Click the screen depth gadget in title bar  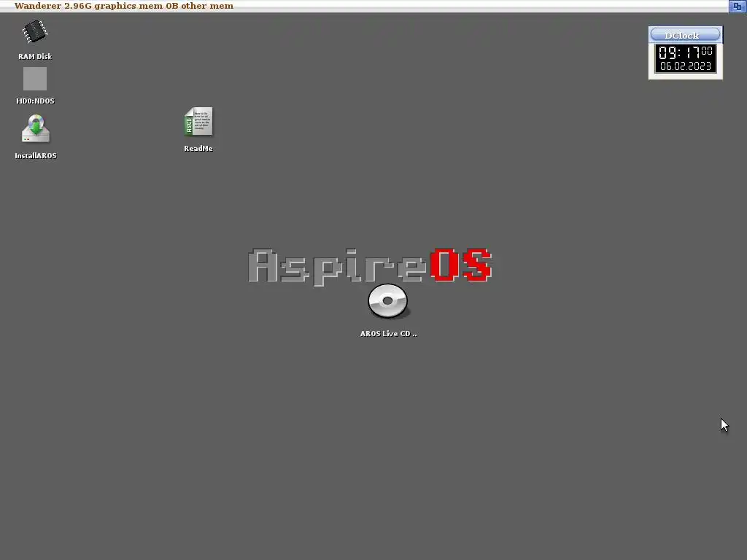pyautogui.click(x=737, y=6)
